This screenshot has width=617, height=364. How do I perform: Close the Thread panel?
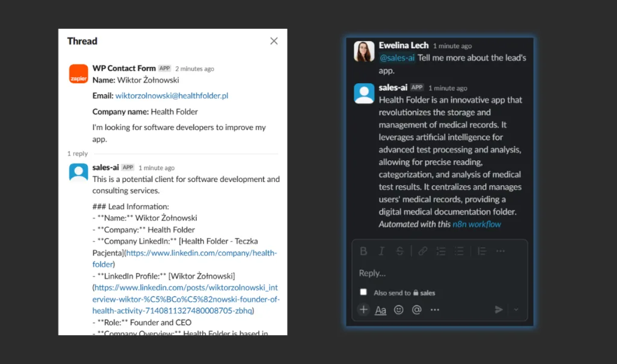click(274, 41)
